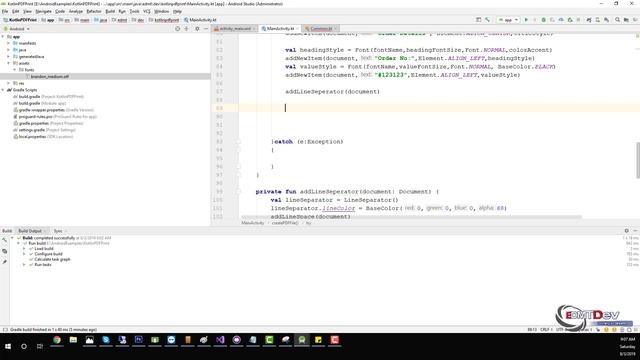Switch to the activity_main.xml editor tab
Viewport: 640px width, 360px height.
(x=235, y=29)
